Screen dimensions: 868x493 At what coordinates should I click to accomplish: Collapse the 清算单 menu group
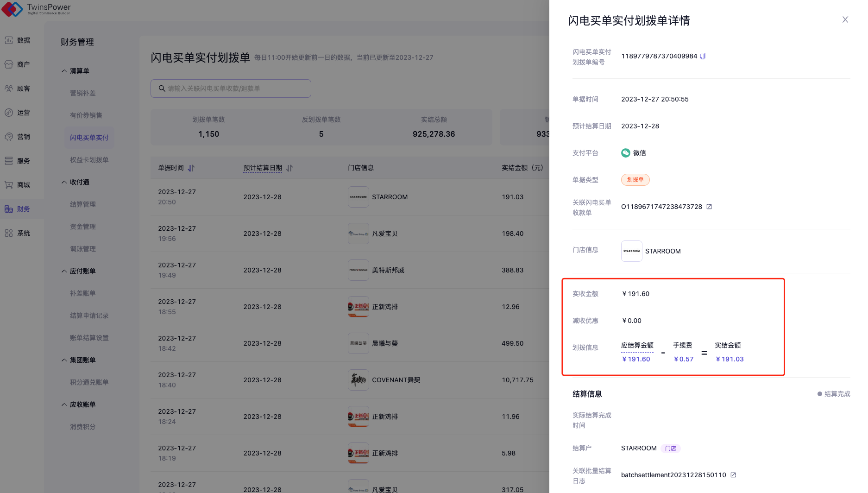pos(64,71)
